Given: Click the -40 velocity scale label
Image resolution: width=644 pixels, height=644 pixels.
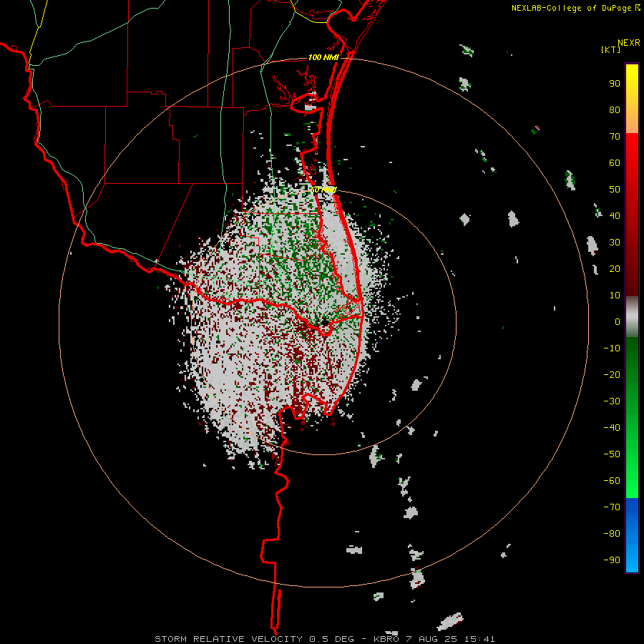Looking at the screenshot, I should [612, 428].
